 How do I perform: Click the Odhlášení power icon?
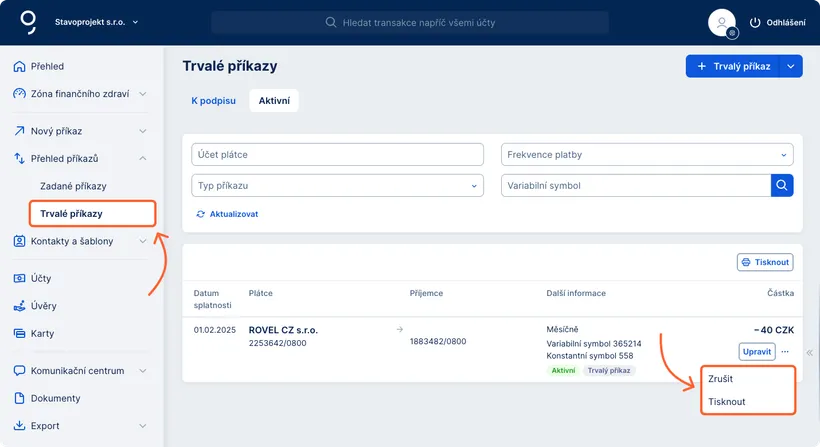click(x=755, y=22)
